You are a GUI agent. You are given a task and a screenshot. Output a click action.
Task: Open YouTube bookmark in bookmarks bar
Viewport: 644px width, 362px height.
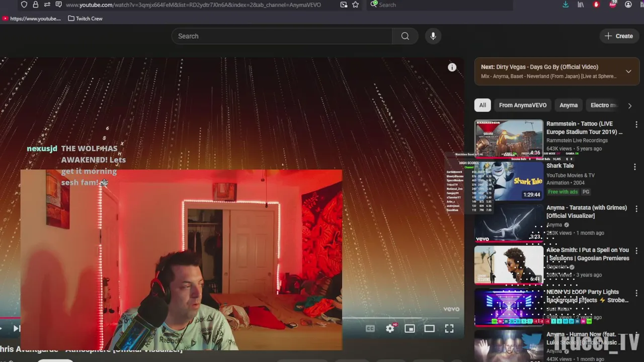tap(31, 19)
